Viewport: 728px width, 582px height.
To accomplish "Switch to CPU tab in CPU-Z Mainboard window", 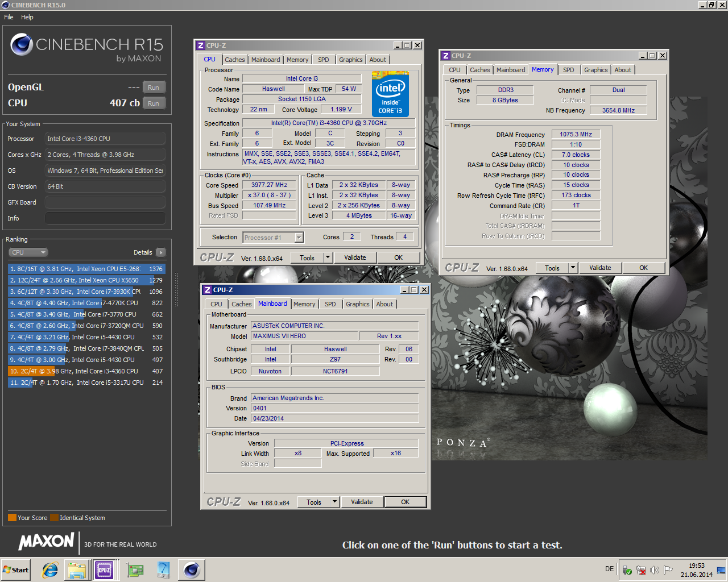I will (216, 304).
